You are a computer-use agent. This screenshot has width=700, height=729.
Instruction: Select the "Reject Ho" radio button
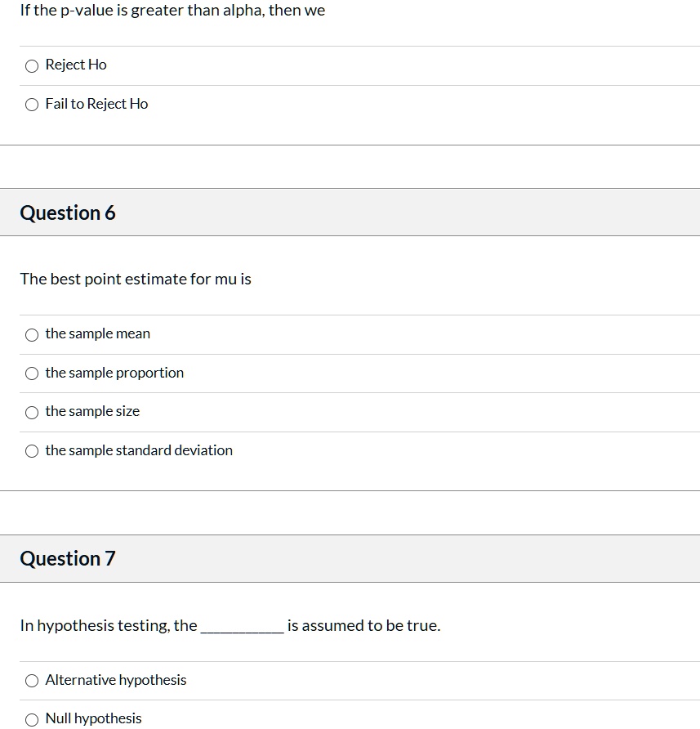pos(32,66)
